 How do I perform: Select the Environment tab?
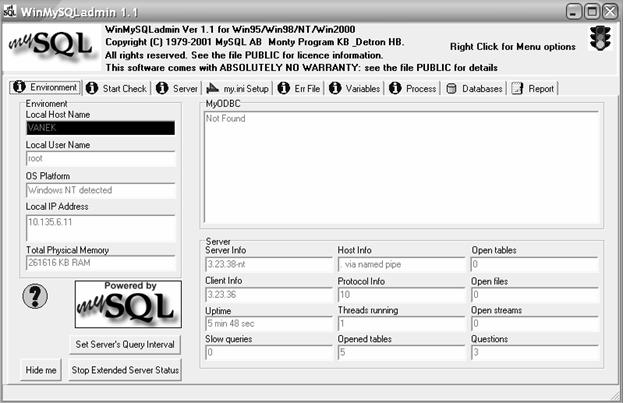point(45,87)
